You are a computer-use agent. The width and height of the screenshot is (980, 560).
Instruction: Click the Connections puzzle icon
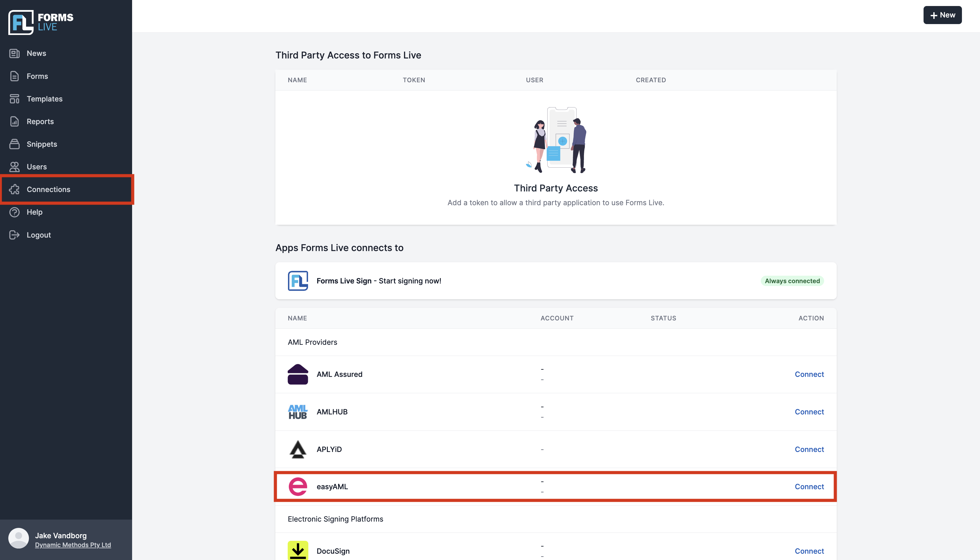[14, 189]
